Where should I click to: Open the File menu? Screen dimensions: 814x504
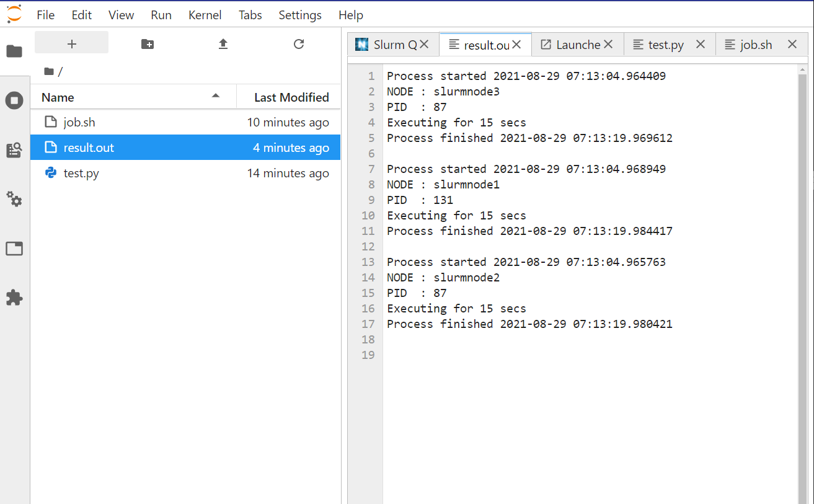coord(45,15)
